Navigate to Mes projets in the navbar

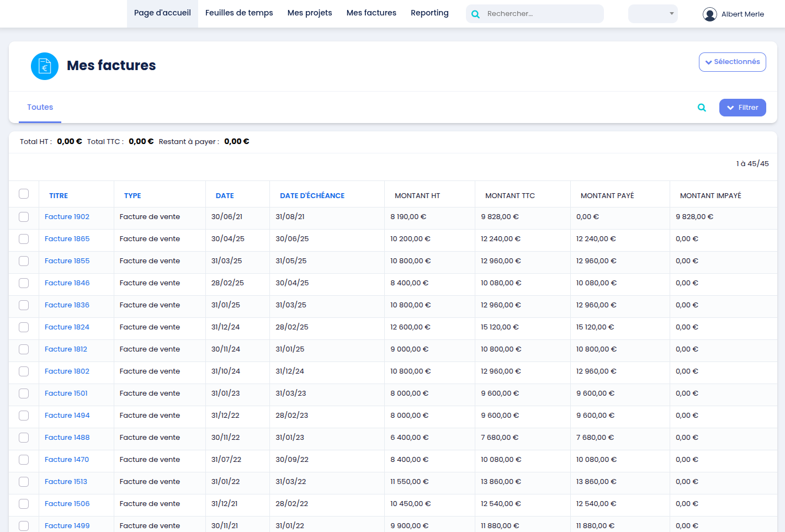(310, 13)
